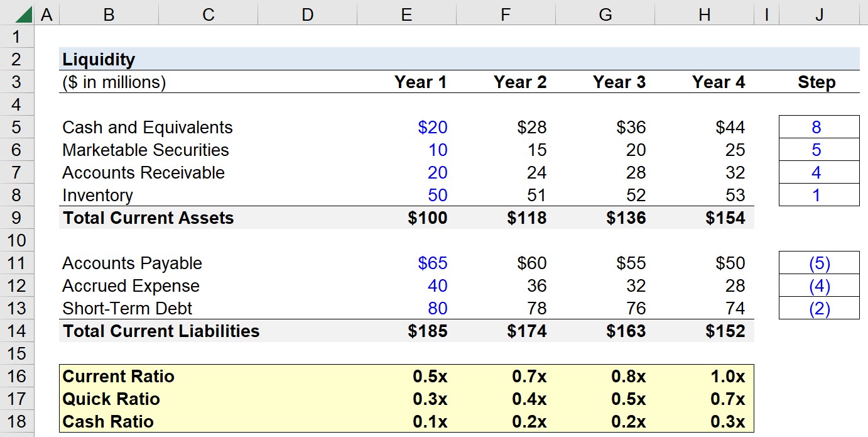The width and height of the screenshot is (868, 437).
Task: Select Year 2 marketable securities value 15
Action: (x=537, y=150)
